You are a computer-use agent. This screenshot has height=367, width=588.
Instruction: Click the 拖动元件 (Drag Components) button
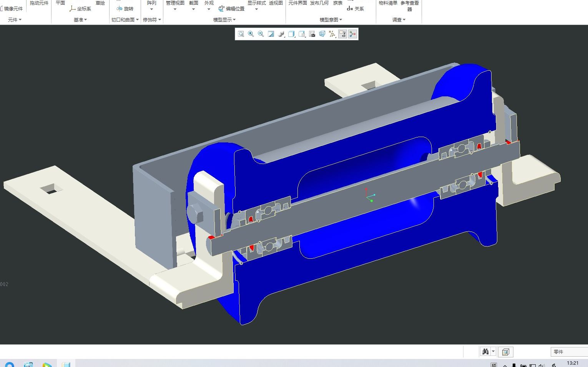pyautogui.click(x=39, y=3)
